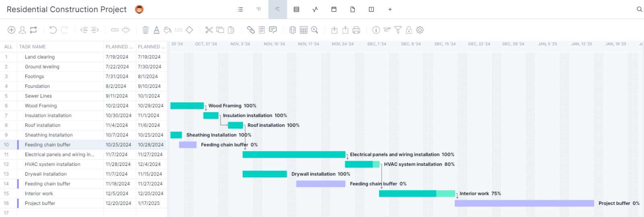The image size is (644, 217).
Task: Delete task with the trash icon
Action: coord(145,30)
